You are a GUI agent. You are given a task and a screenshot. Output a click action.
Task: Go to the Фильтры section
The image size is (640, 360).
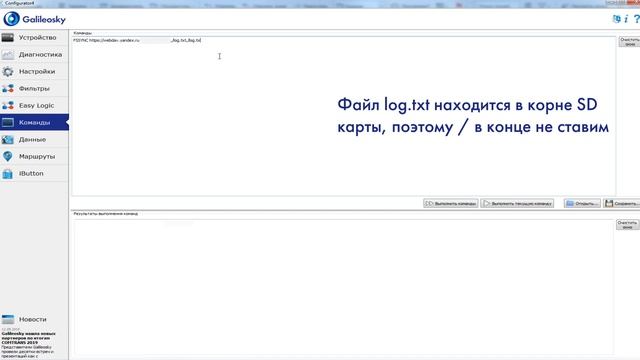click(34, 89)
